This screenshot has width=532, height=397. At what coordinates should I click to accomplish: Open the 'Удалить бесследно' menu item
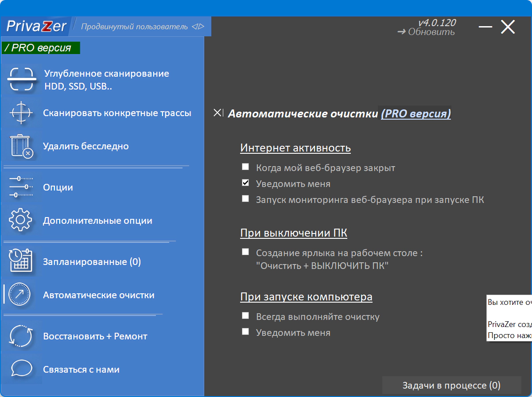pyautogui.click(x=85, y=146)
